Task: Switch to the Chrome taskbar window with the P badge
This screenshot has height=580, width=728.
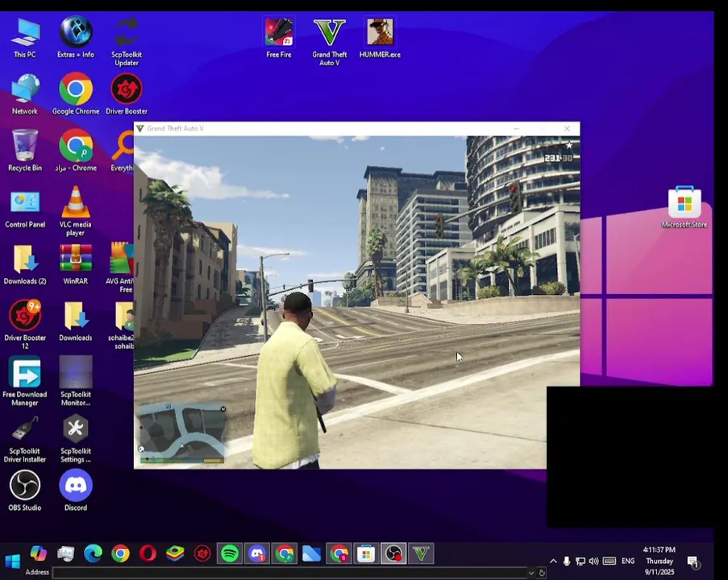Action: click(x=285, y=553)
